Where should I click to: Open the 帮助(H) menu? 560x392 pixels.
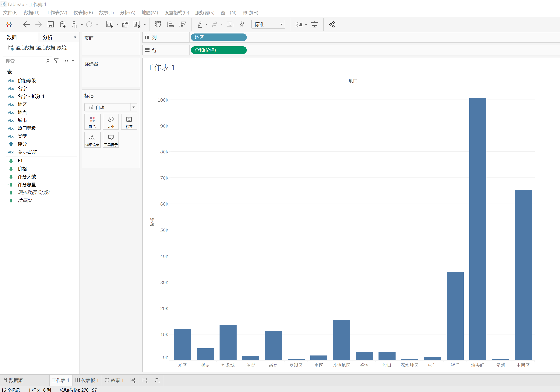click(x=251, y=13)
